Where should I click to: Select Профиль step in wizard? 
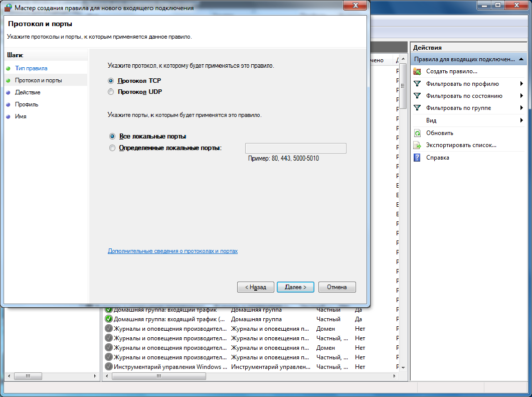pyautogui.click(x=27, y=104)
